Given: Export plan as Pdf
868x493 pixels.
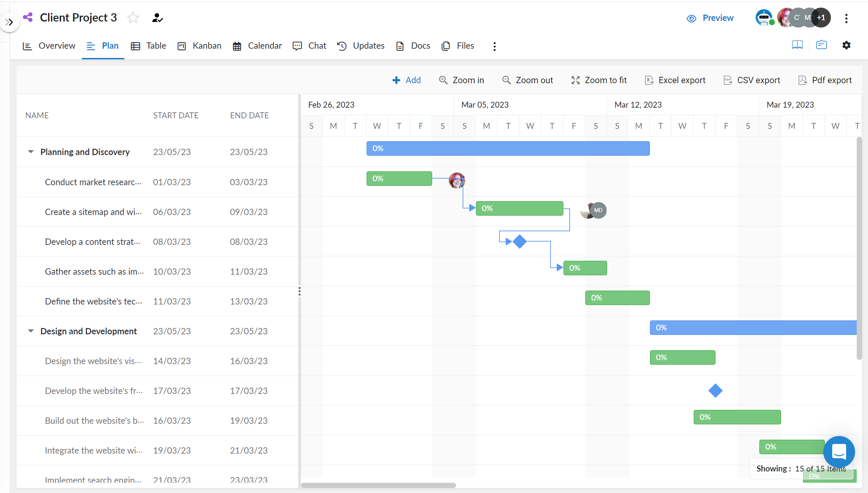Looking at the screenshot, I should [x=825, y=80].
